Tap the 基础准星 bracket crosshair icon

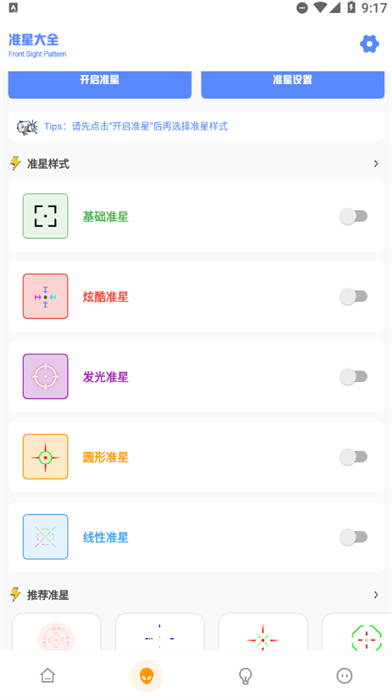(x=46, y=216)
